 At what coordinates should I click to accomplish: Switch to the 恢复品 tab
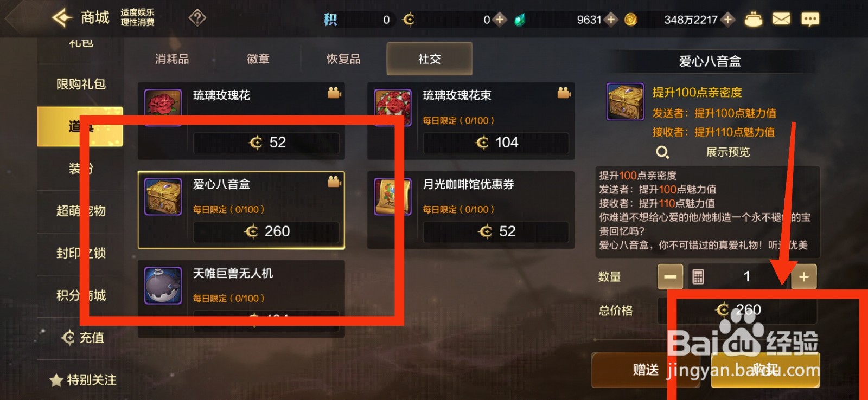pos(343,59)
